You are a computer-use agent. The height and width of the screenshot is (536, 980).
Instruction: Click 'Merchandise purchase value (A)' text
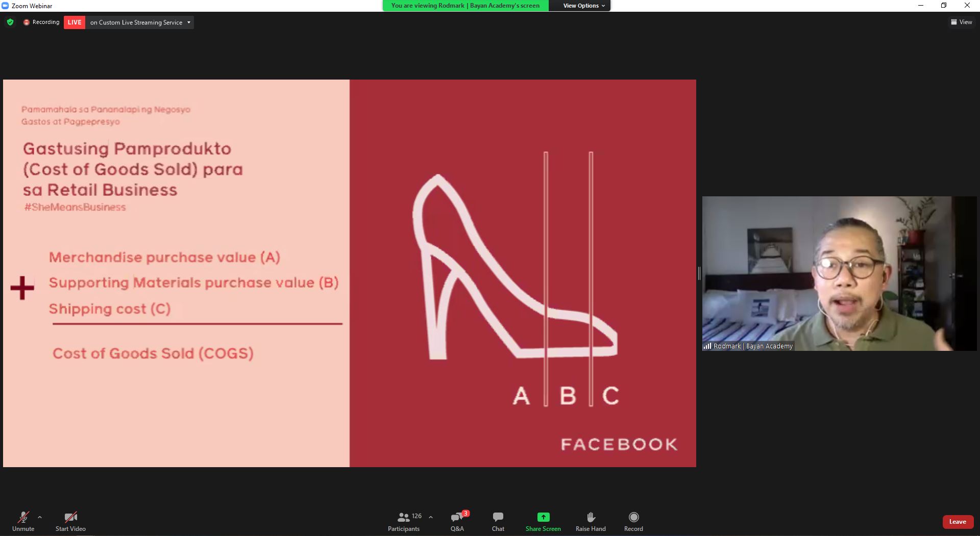tap(164, 257)
